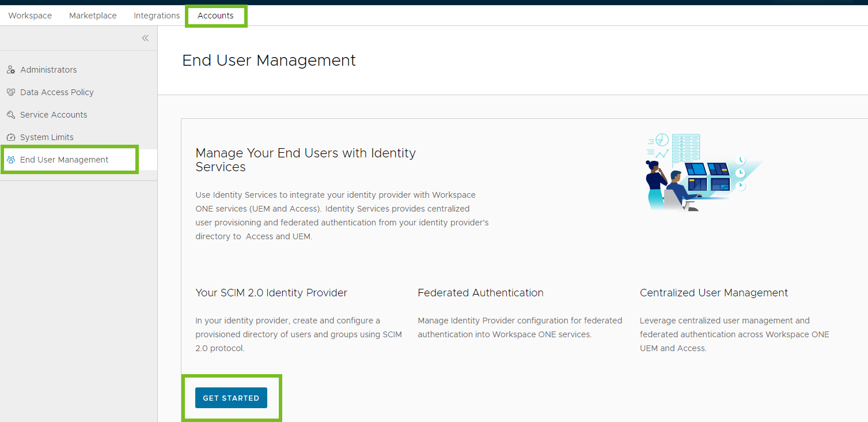This screenshot has height=422, width=868.
Task: Click the System Limits gauge icon
Action: click(10, 137)
